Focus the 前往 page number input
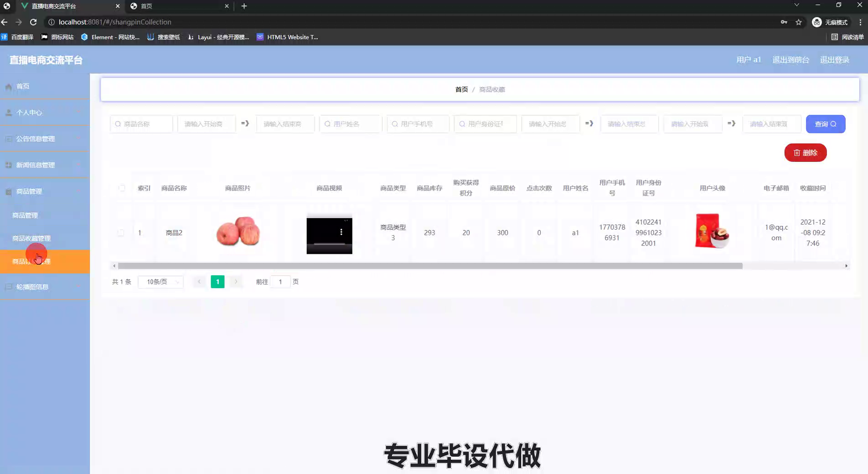This screenshot has height=474, width=868. click(x=280, y=282)
